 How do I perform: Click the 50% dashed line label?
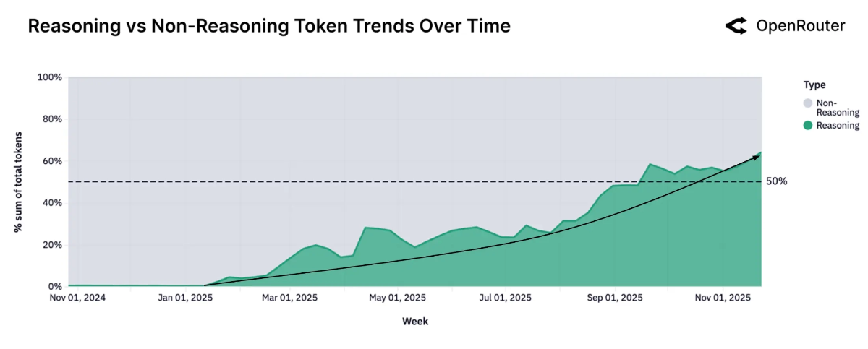click(776, 181)
